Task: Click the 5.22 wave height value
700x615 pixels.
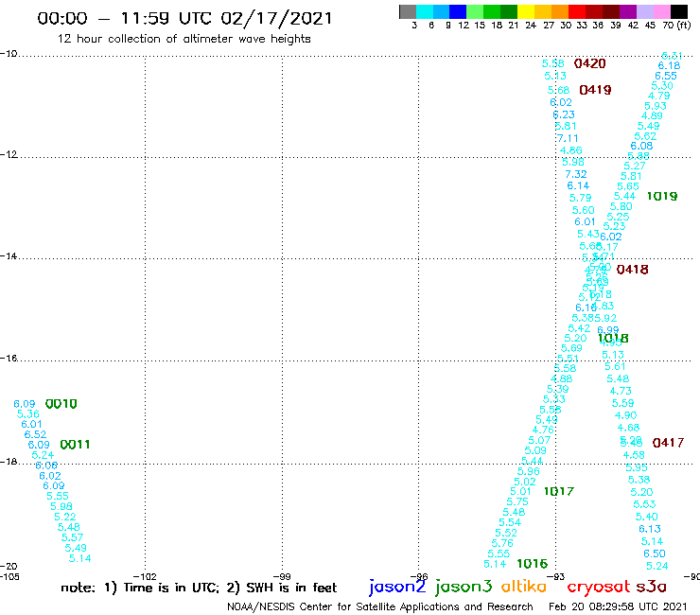Action: (65, 518)
